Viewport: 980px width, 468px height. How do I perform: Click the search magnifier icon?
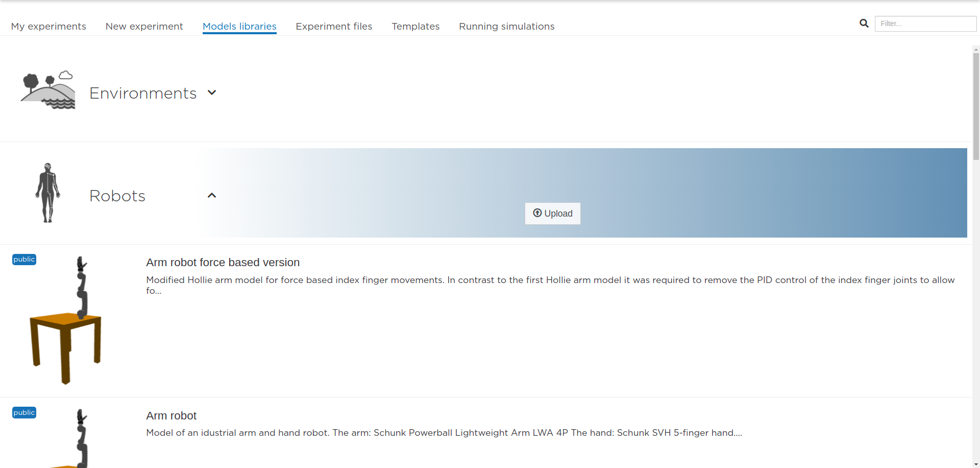[x=864, y=24]
